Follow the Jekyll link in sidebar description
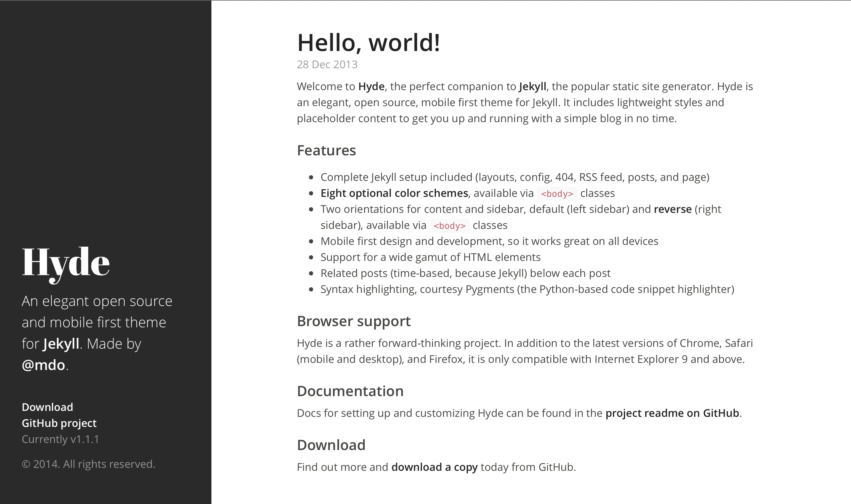Viewport: 851px width, 504px height. click(61, 344)
